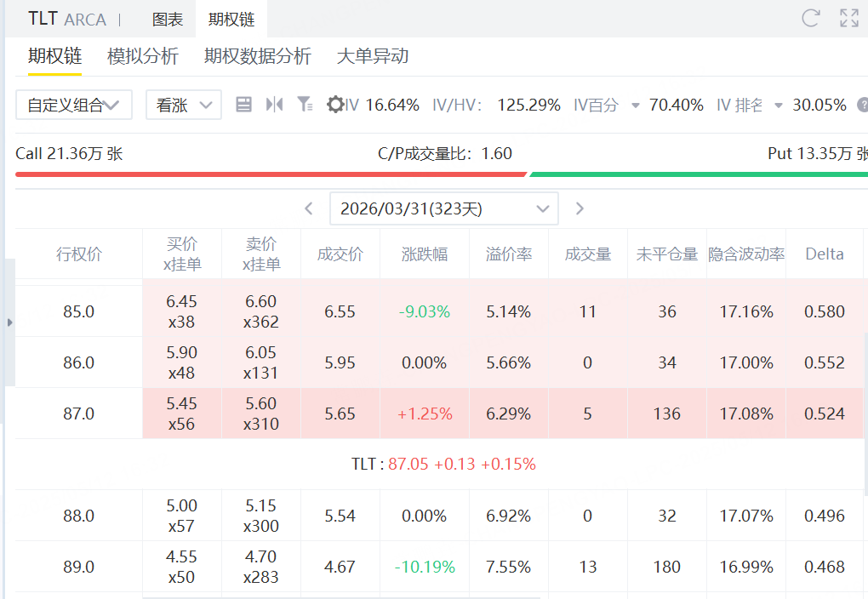This screenshot has width=868, height=599.
Task: Select the top 期权链 tab beside 图表
Action: click(231, 20)
